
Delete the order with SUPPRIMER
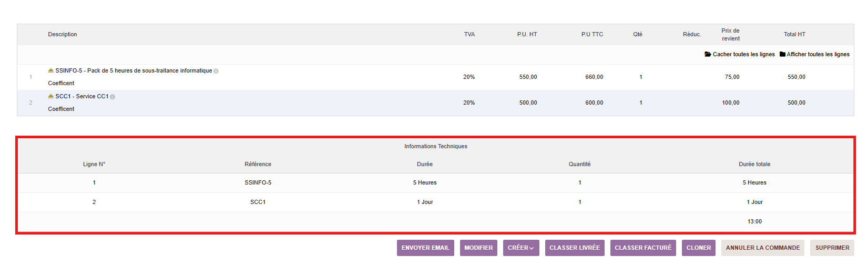pyautogui.click(x=832, y=248)
